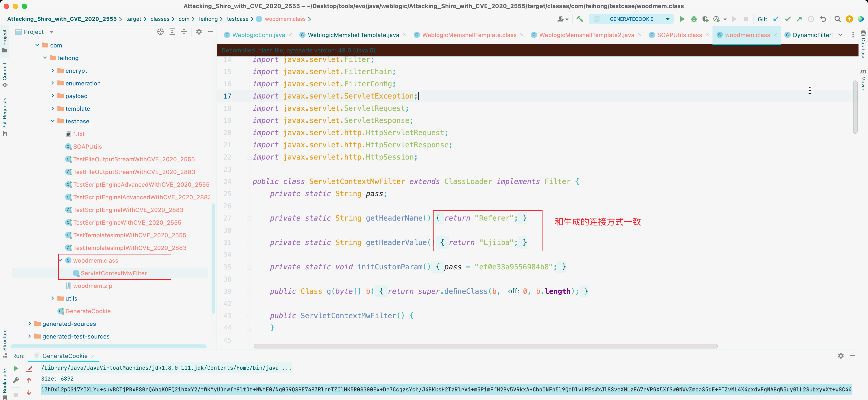Image resolution: width=868 pixels, height=400 pixels.
Task: Click Git commit checkmark icon
Action: coord(788,19)
